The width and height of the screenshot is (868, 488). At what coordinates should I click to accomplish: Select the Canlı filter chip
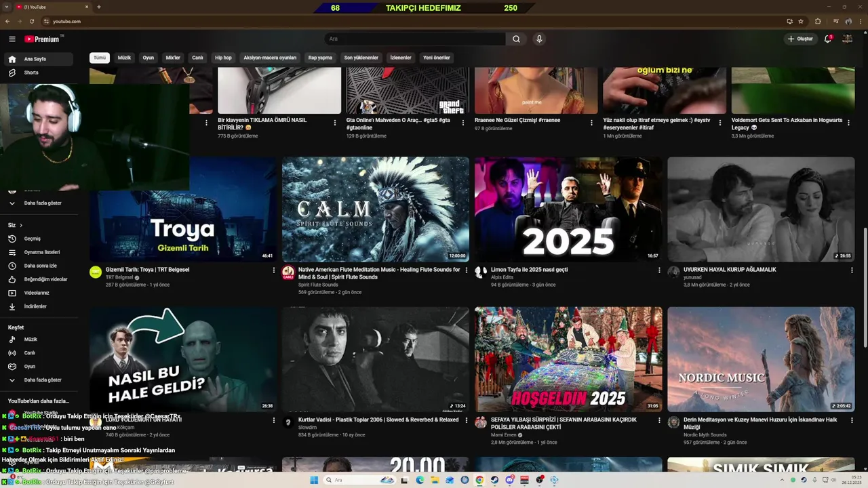[x=197, y=58]
